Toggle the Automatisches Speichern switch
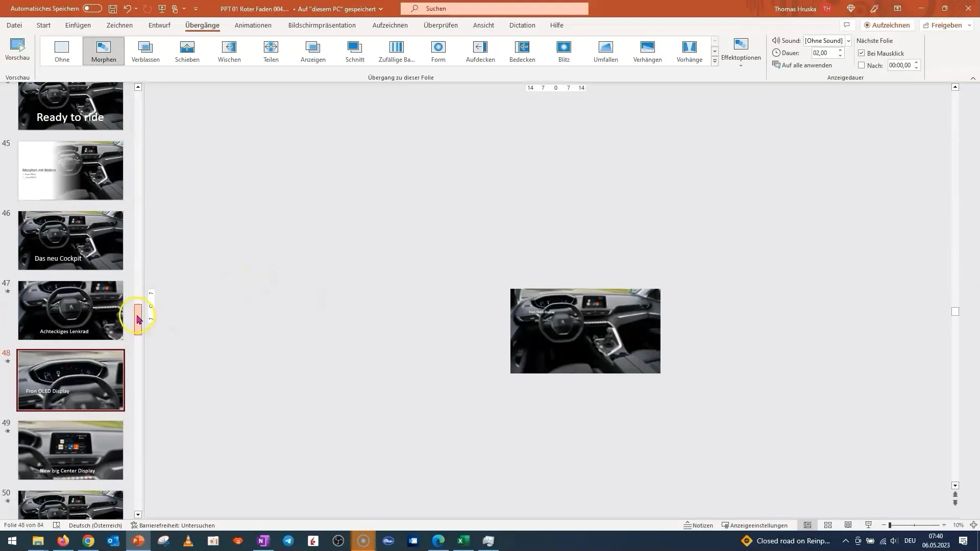The image size is (980, 551). click(x=90, y=8)
